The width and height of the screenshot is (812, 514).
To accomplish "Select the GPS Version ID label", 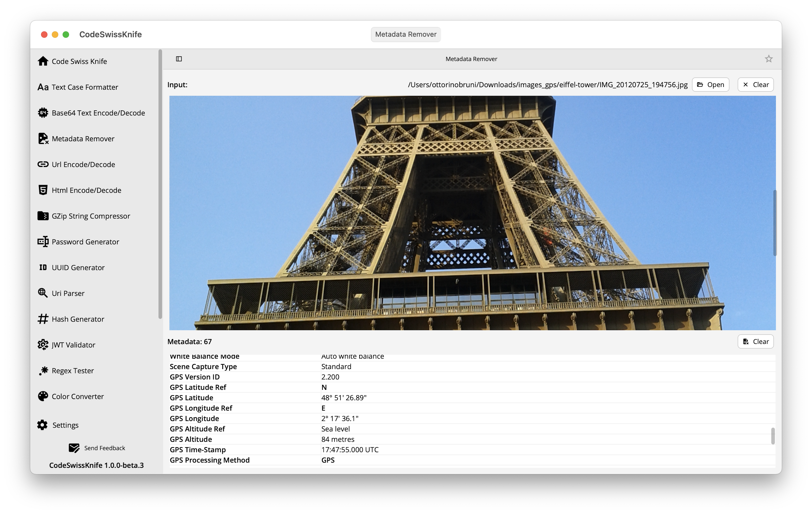I will click(195, 377).
